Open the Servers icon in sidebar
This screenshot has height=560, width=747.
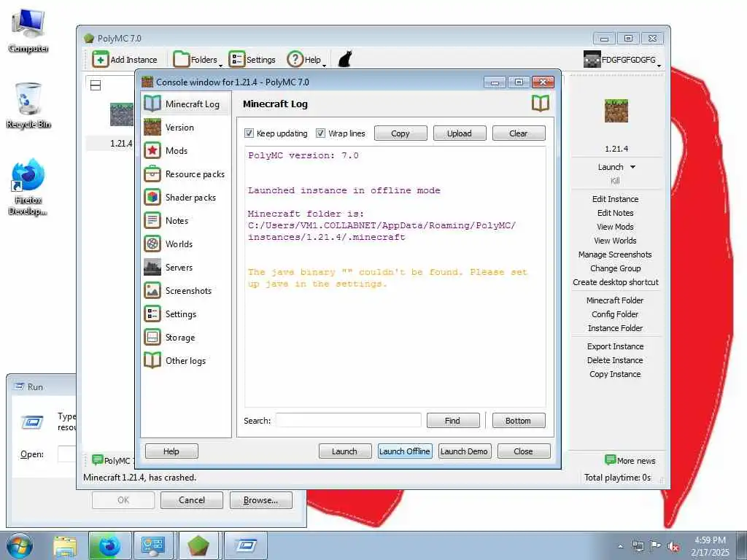(152, 267)
